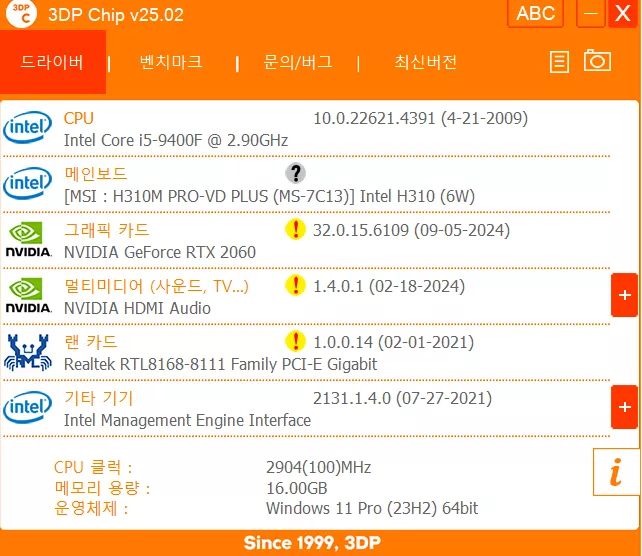Screen dimensions: 642x556
Task: Click the warning icon for 그래픽 카드
Action: point(295,229)
